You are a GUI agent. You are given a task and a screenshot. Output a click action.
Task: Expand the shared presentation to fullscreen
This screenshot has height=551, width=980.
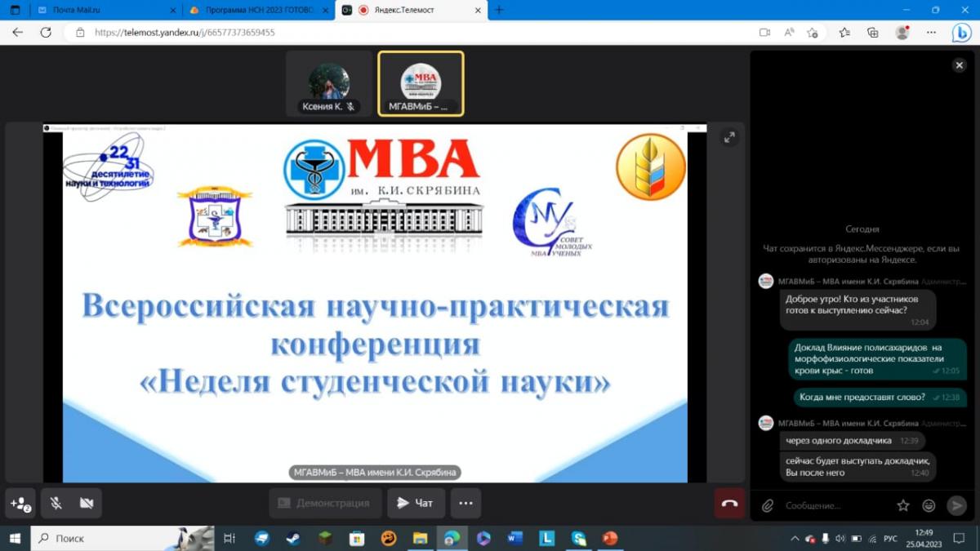click(x=728, y=138)
